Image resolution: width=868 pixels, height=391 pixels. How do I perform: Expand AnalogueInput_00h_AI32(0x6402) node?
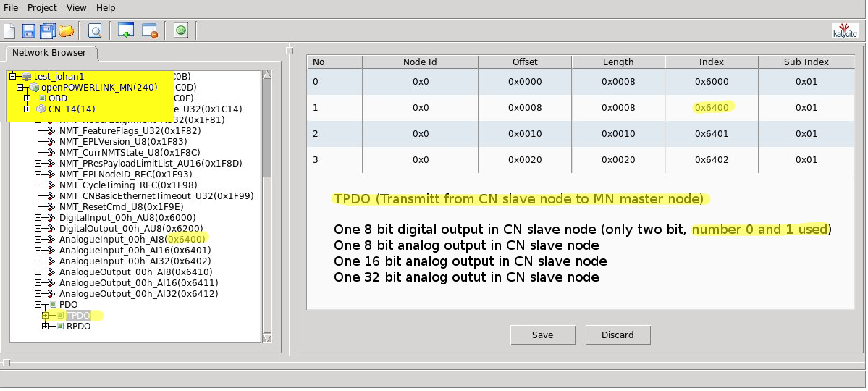point(38,261)
